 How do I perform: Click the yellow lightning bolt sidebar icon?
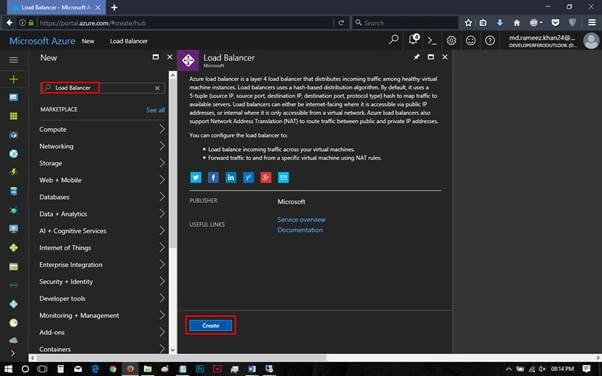point(13,172)
